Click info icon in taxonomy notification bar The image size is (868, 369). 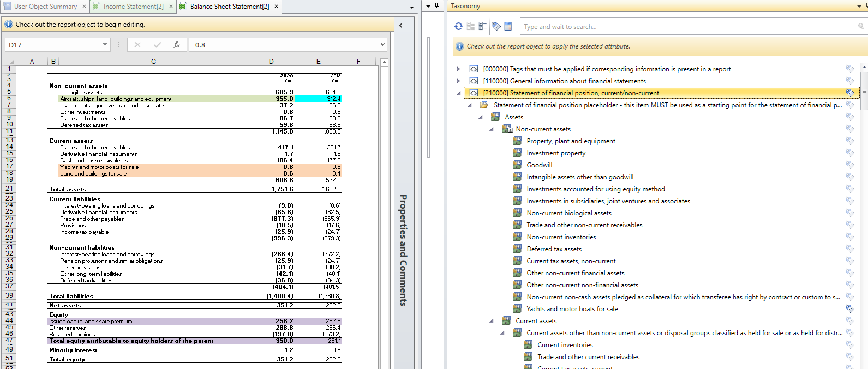coord(460,46)
